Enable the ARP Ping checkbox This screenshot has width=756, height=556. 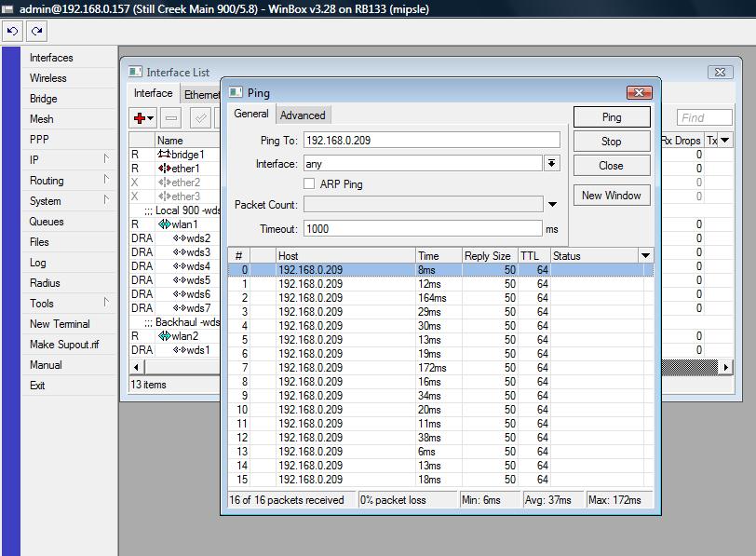[309, 184]
